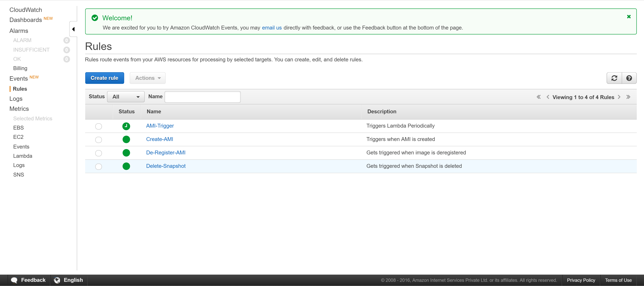Click the Feedback button label
Screen dimensions: 644x286
[x=33, y=280]
